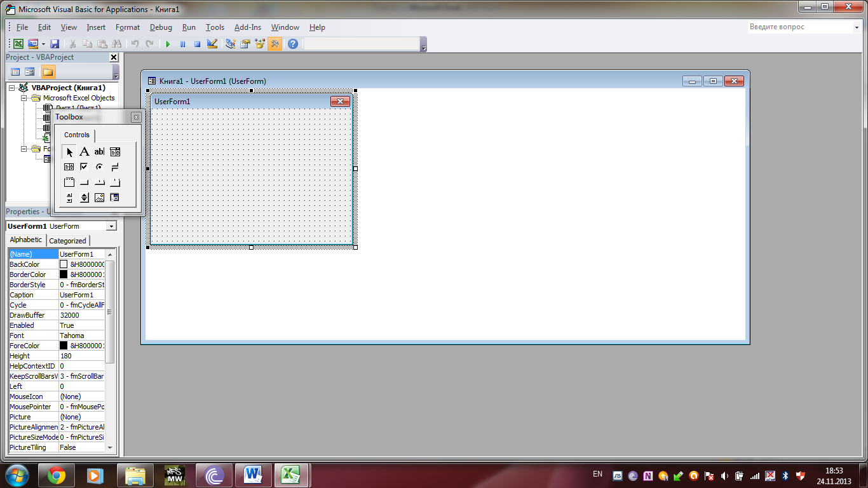Run the macro with the green play icon
This screenshot has width=868, height=488.
[x=168, y=44]
